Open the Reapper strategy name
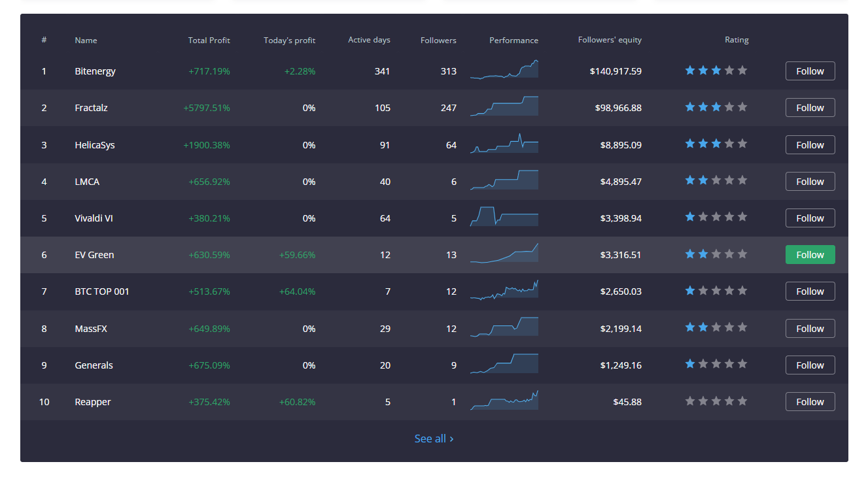Screen dimensions: 868x481 click(93, 402)
